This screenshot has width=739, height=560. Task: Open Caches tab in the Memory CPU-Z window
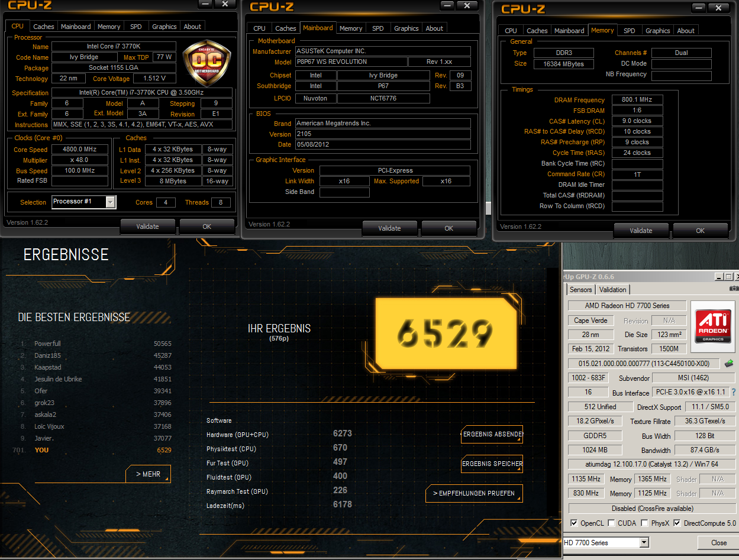pyautogui.click(x=537, y=31)
